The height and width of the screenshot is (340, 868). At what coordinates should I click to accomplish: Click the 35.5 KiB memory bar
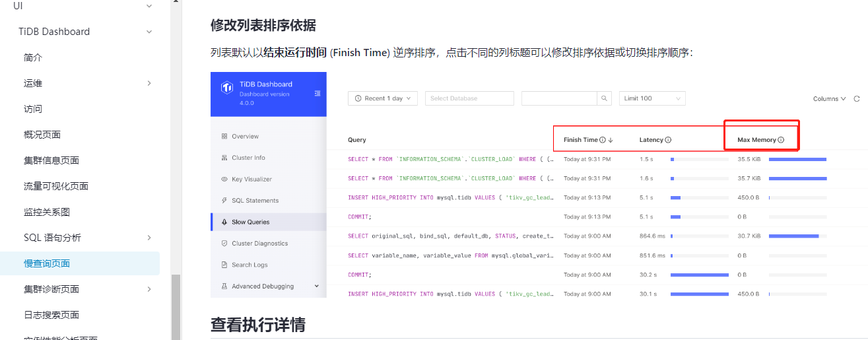coord(797,159)
